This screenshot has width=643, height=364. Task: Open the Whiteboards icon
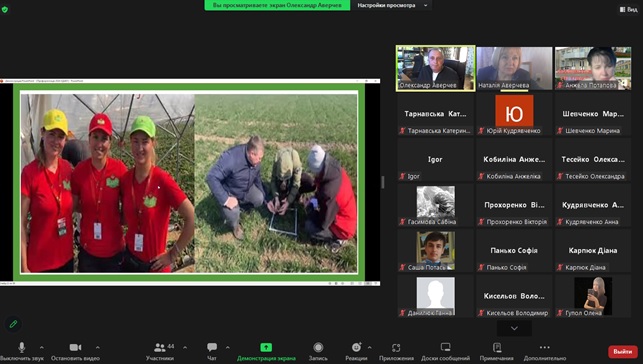(446, 347)
